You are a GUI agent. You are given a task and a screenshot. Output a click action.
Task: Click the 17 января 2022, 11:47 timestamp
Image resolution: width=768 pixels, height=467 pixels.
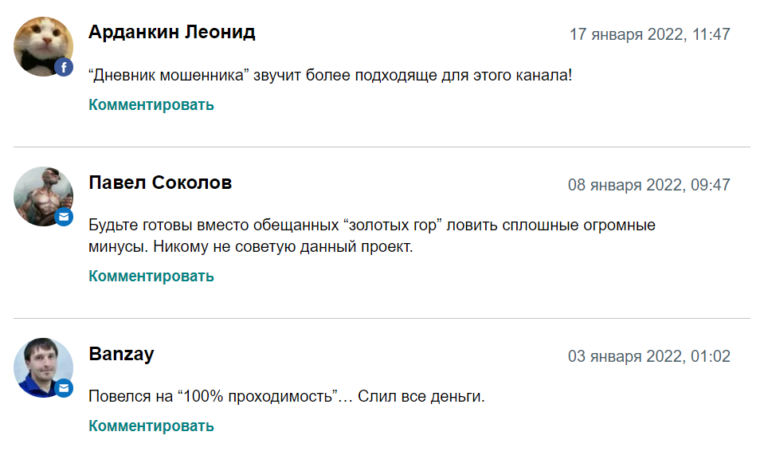[650, 34]
